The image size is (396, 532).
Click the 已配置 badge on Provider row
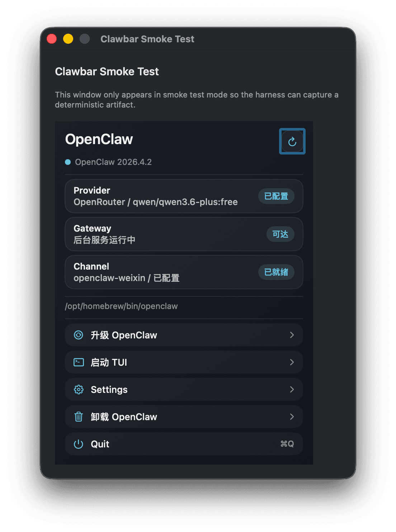pos(276,196)
